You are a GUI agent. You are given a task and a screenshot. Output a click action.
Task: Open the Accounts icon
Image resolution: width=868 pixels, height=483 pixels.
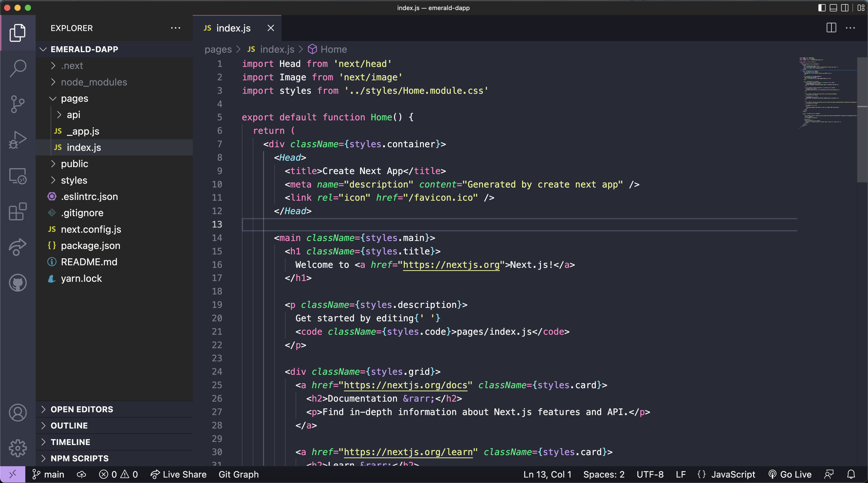coord(18,412)
